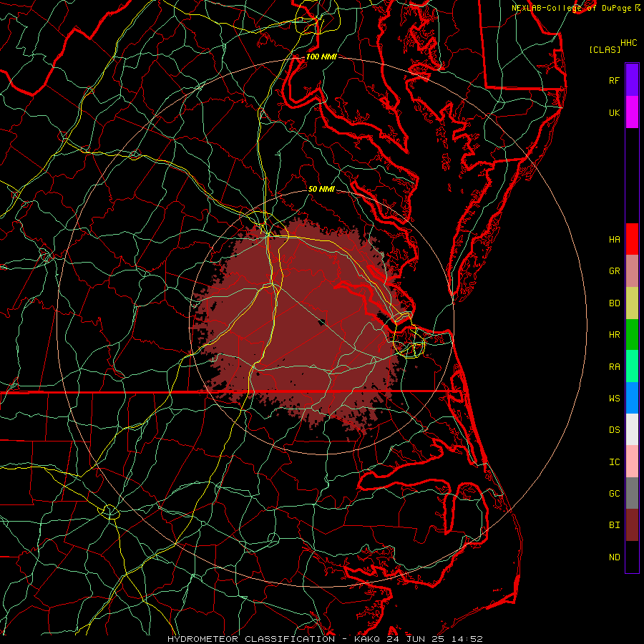
Task: Click the UK magenta legend swatch
Action: (x=632, y=112)
